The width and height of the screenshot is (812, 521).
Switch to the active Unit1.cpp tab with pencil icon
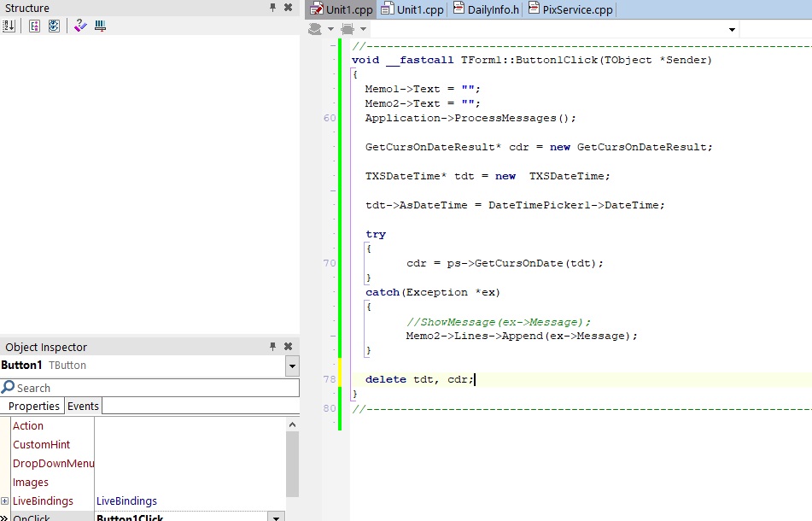pos(342,9)
